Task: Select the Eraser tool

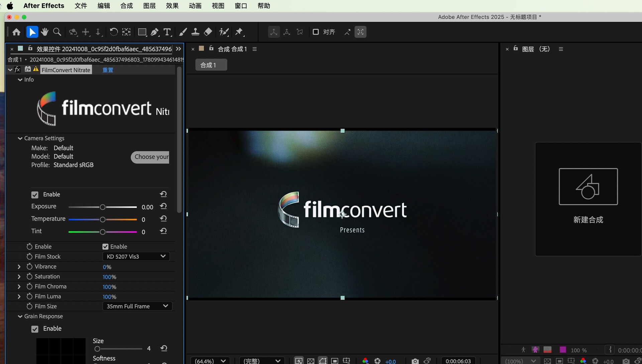Action: 208,32
